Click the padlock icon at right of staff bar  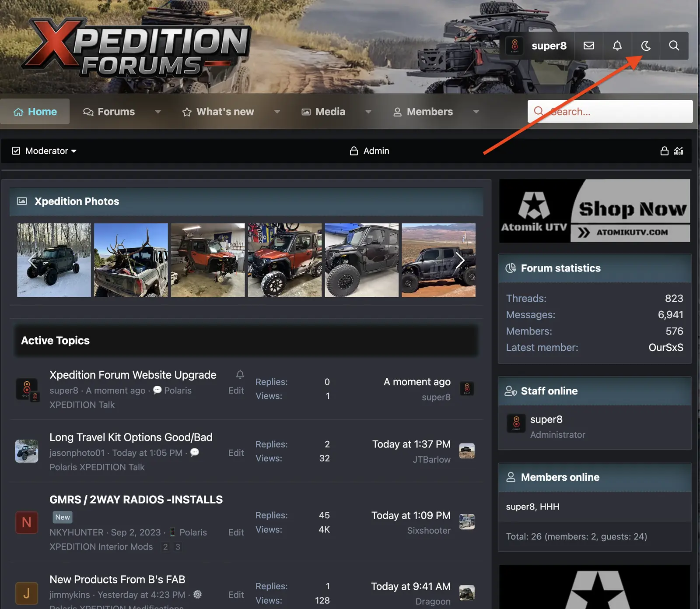coord(664,151)
